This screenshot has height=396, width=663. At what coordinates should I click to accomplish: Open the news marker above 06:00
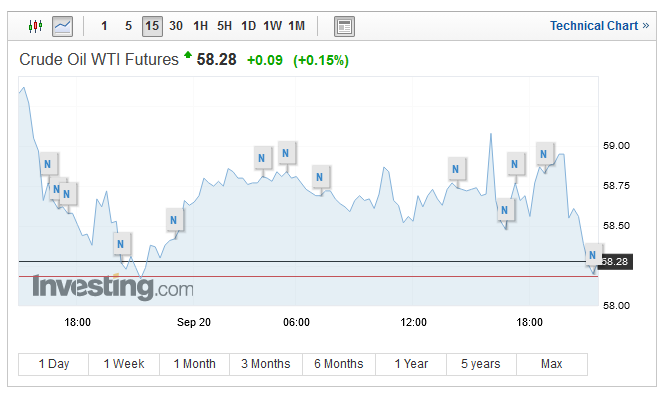(286, 153)
